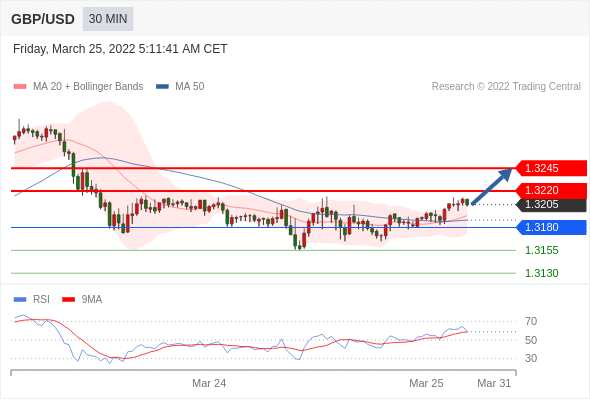Image resolution: width=590 pixels, height=400 pixels.
Task: Click the RSI 50 axis value
Action: click(531, 340)
